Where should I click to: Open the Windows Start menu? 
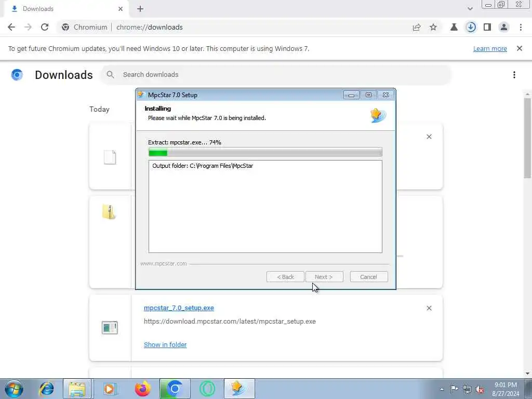tap(14, 389)
